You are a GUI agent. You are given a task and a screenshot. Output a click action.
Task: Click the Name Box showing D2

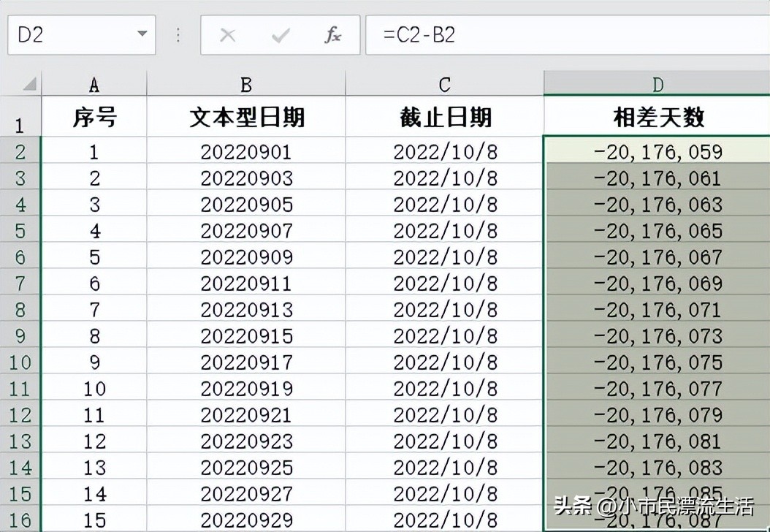coord(82,34)
